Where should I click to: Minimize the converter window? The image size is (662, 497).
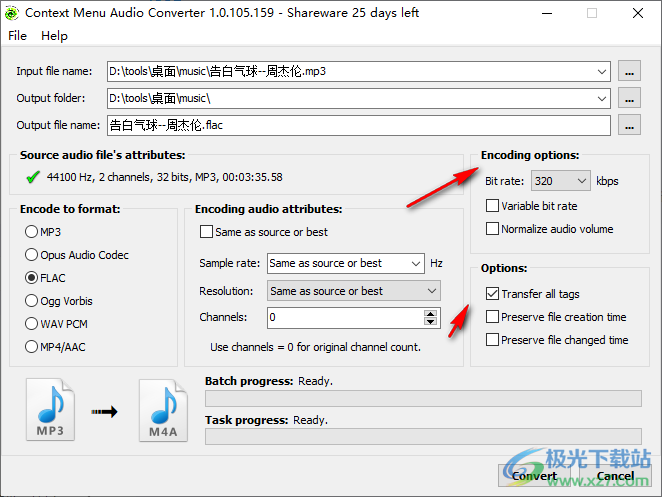pos(547,14)
